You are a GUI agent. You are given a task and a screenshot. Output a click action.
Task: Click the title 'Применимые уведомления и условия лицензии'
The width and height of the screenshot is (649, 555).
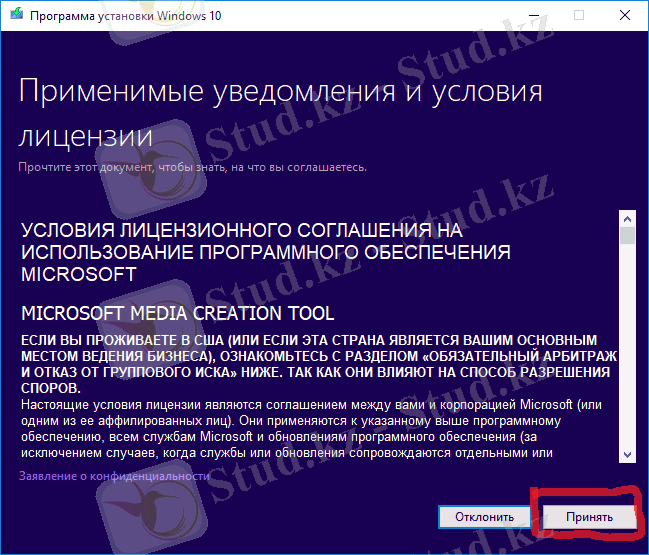pyautogui.click(x=280, y=113)
